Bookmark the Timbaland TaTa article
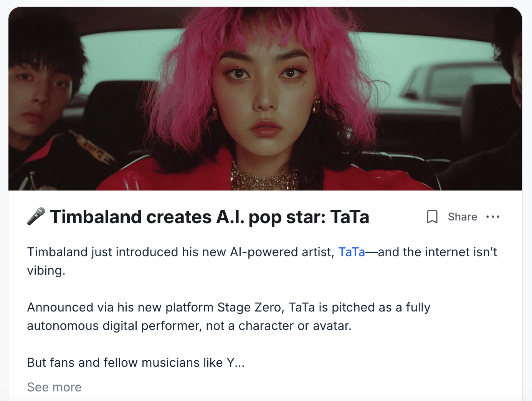The width and height of the screenshot is (532, 401). point(432,217)
